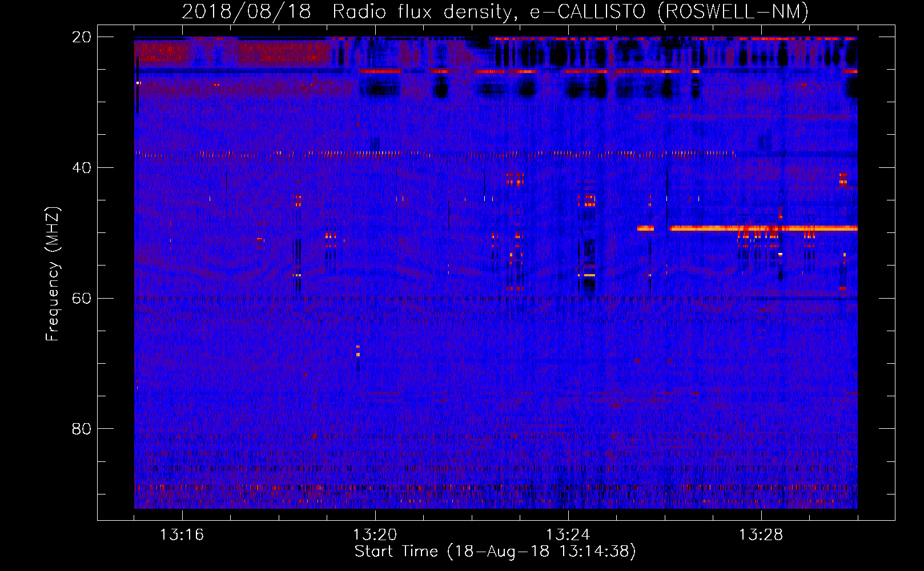Click the 'Frequency (MHZ)' y-axis label
924x571 pixels.
coord(53,274)
